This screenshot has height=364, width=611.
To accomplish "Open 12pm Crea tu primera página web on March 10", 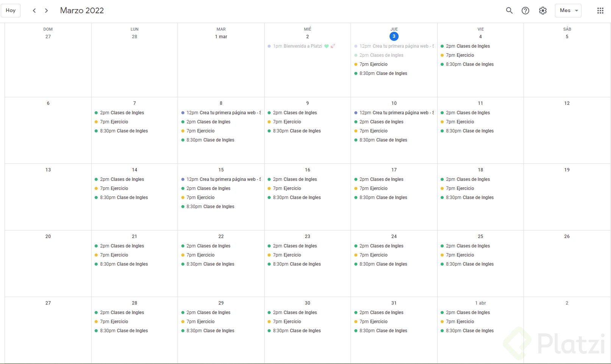I will (394, 113).
